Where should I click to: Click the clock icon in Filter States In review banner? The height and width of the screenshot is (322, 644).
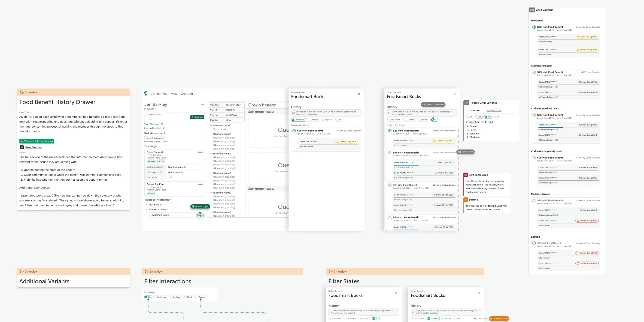click(x=331, y=271)
